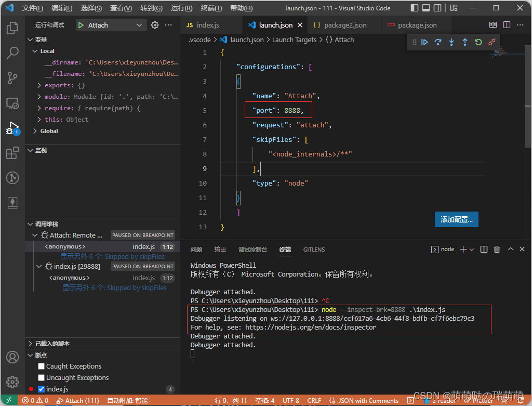The height and width of the screenshot is (406, 532).
Task: Show more skipped frames under index.js [29888]
Action: [x=114, y=288]
